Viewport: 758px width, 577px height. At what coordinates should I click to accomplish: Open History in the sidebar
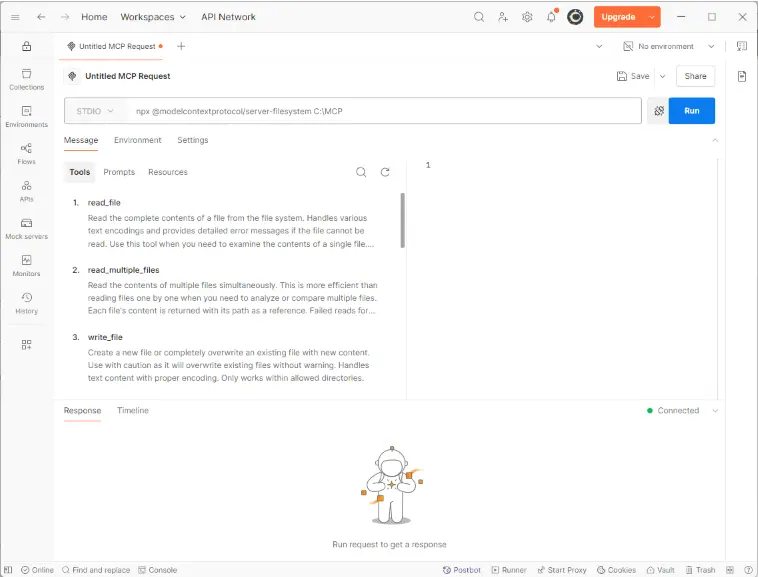tap(27, 303)
